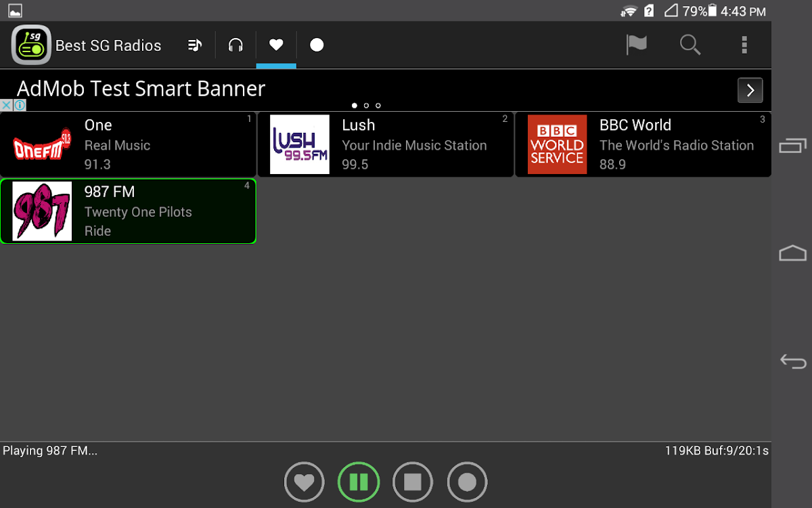
Task: Tap the Best SG Radios app icon
Action: 31,45
